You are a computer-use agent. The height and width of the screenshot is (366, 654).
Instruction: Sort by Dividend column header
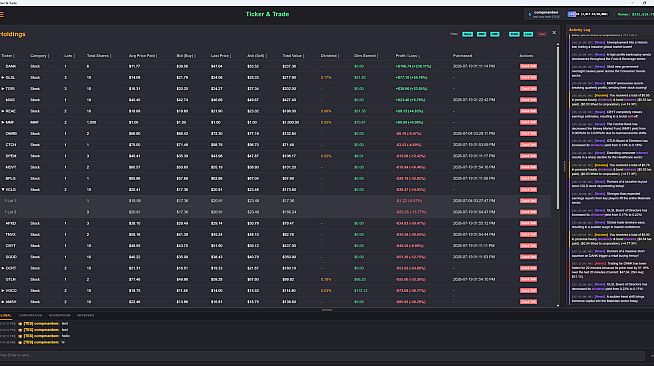tap(330, 55)
